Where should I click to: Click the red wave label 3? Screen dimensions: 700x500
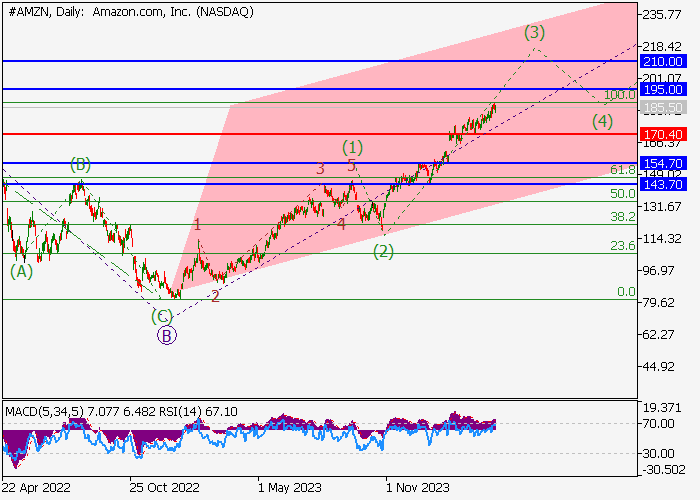tap(320, 169)
